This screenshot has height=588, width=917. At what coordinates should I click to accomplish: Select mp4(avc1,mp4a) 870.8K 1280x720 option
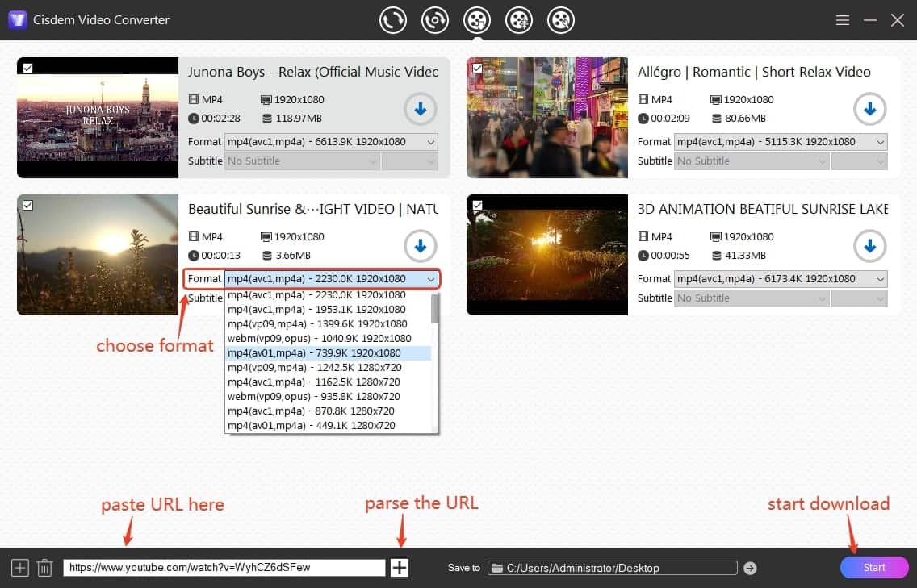[328, 411]
